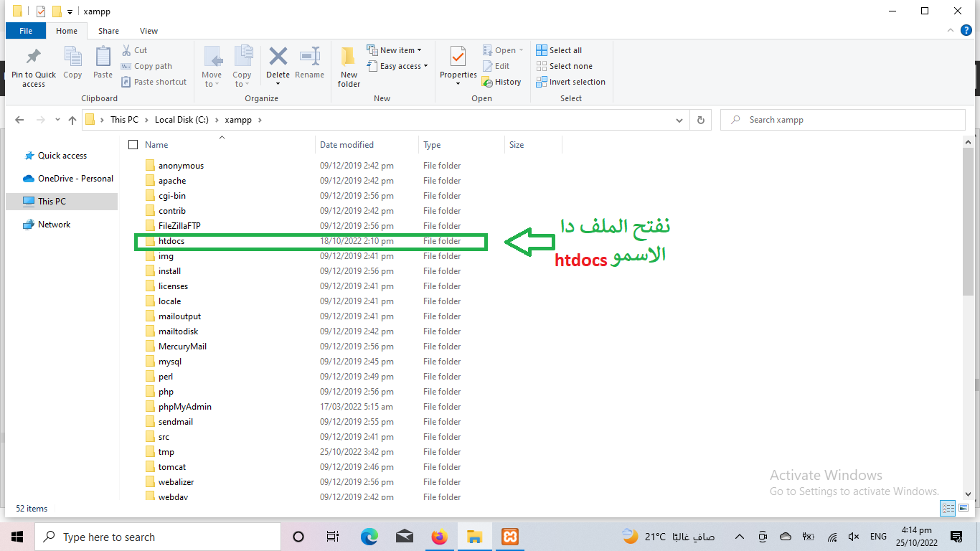Open XAMPP from the taskbar
The width and height of the screenshot is (980, 551).
510,537
